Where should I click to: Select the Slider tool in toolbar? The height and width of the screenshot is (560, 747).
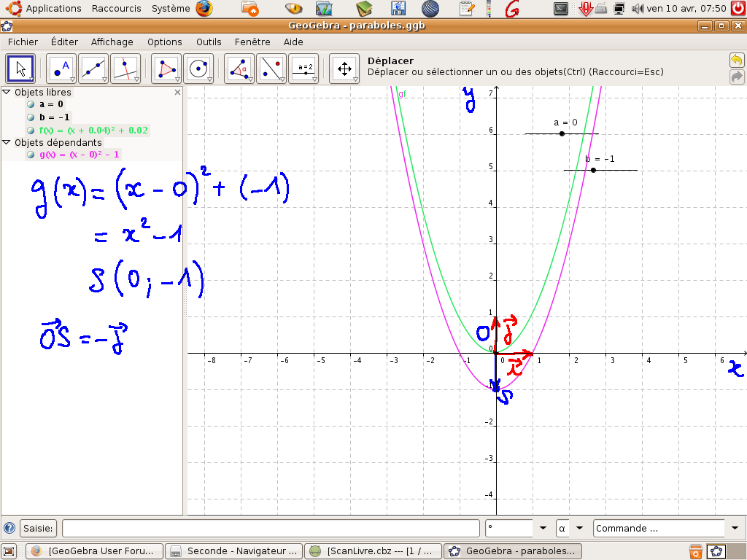pyautogui.click(x=303, y=69)
